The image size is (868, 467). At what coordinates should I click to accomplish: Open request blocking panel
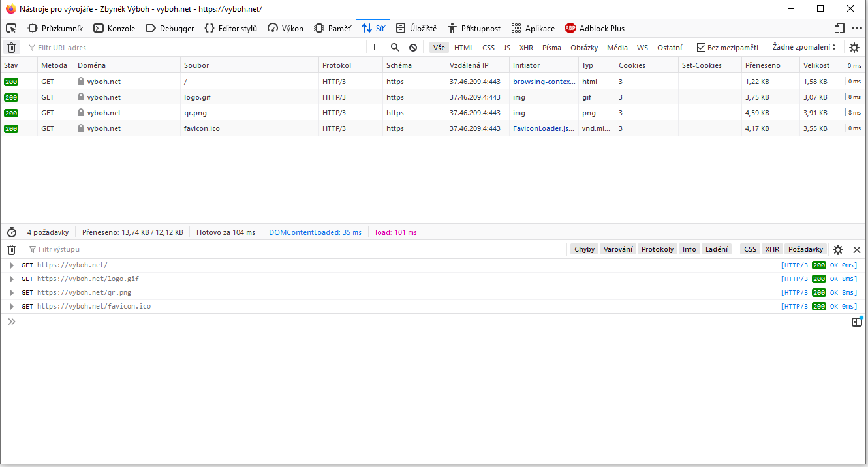[413, 48]
